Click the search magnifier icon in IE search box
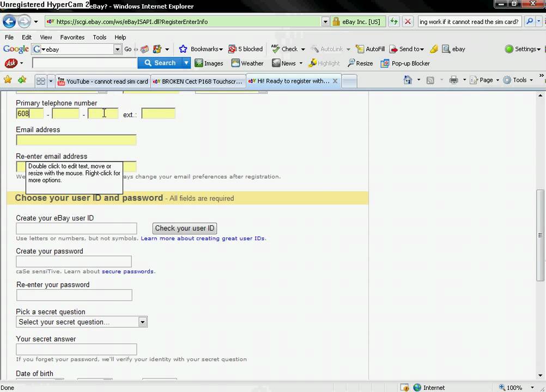The width and height of the screenshot is (546, 392). tap(530, 22)
